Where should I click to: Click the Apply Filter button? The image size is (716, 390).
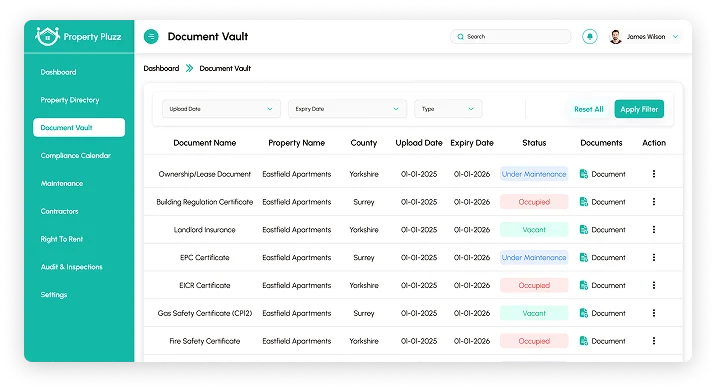[639, 109]
